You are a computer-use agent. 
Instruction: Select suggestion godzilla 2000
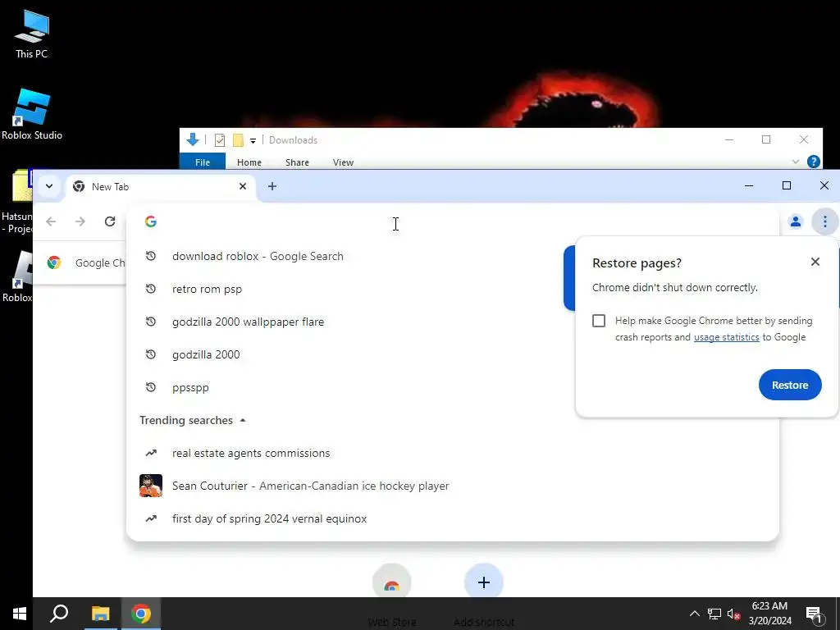[453, 354]
